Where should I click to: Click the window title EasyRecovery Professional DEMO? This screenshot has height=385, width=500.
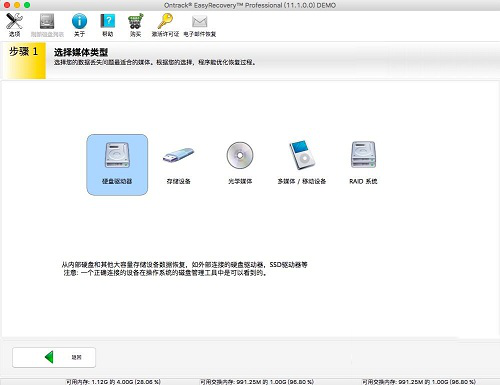tap(250, 5)
